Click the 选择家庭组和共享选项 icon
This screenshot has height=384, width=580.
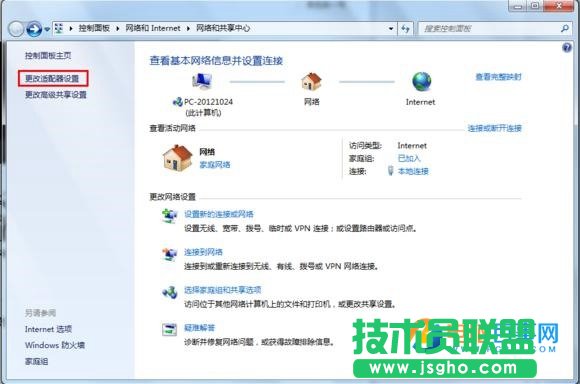click(170, 292)
